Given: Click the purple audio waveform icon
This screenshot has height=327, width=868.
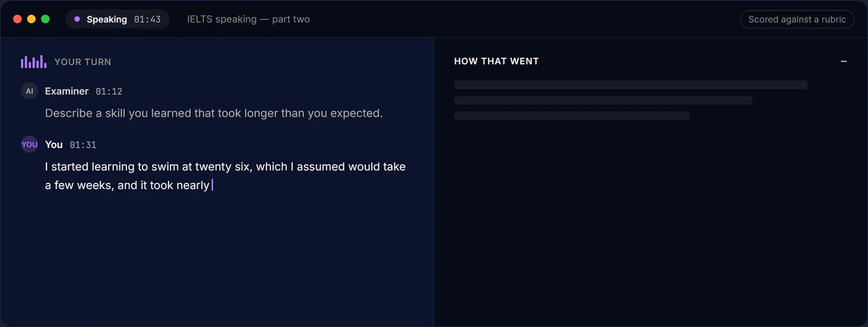Looking at the screenshot, I should point(33,62).
